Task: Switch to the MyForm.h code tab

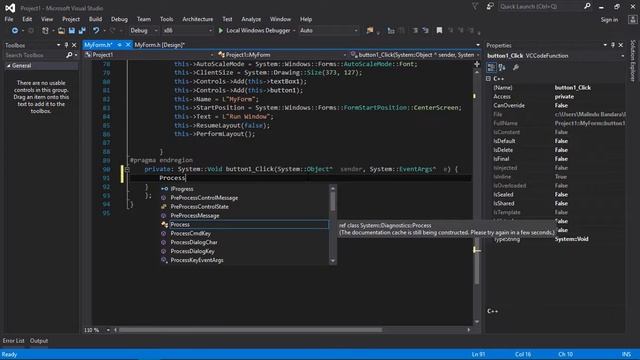Action: click(x=98, y=45)
